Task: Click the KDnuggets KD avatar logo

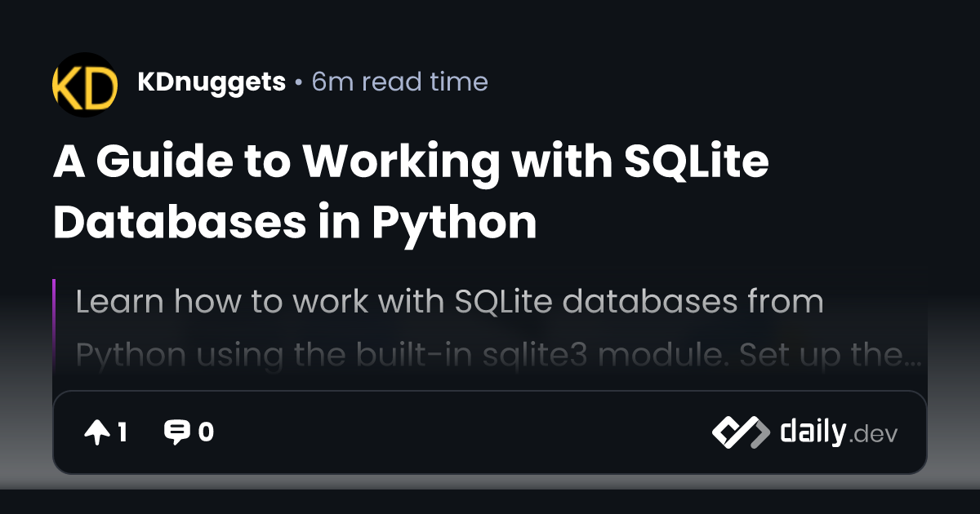Action: pyautogui.click(x=85, y=85)
